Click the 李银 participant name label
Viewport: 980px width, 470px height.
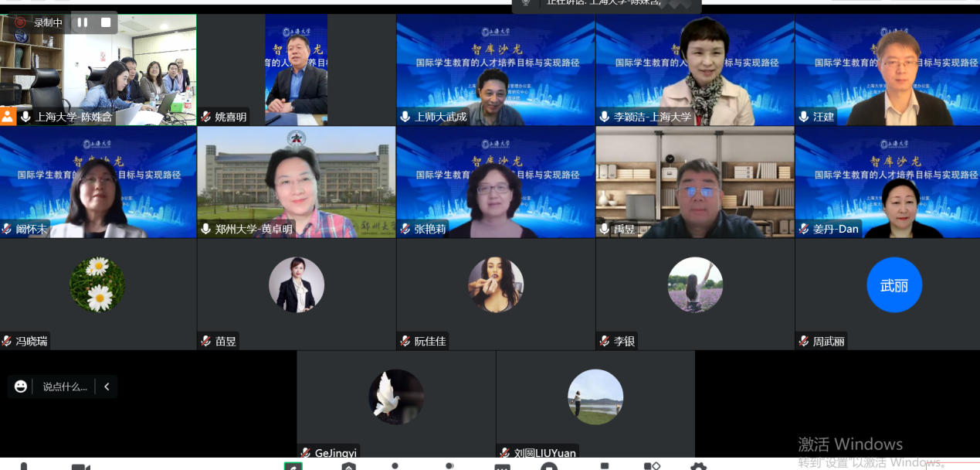(x=624, y=341)
